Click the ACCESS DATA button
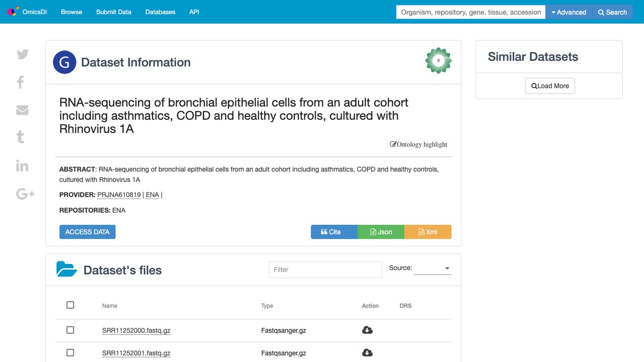This screenshot has width=644, height=362. [x=88, y=232]
